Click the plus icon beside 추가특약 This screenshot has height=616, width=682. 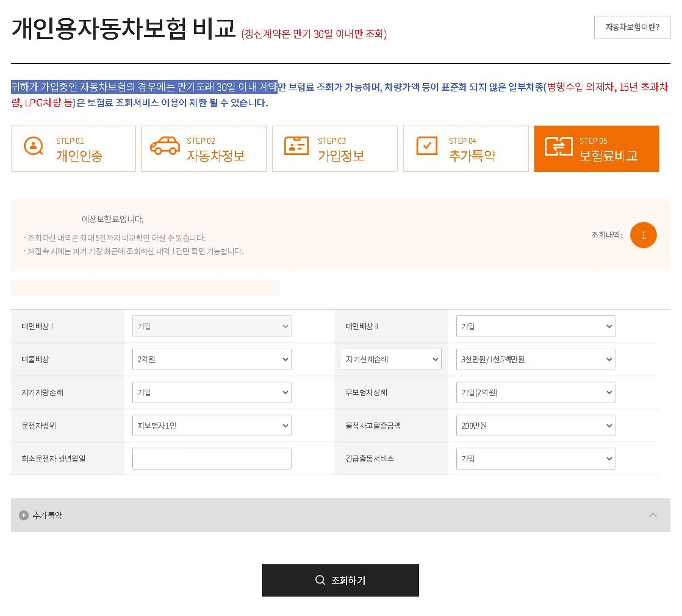[24, 515]
